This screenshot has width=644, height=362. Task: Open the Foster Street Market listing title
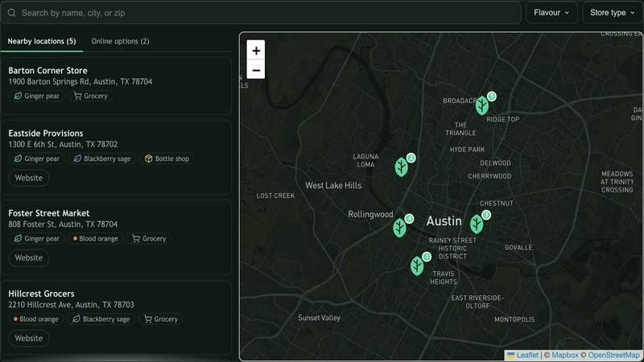(x=49, y=213)
